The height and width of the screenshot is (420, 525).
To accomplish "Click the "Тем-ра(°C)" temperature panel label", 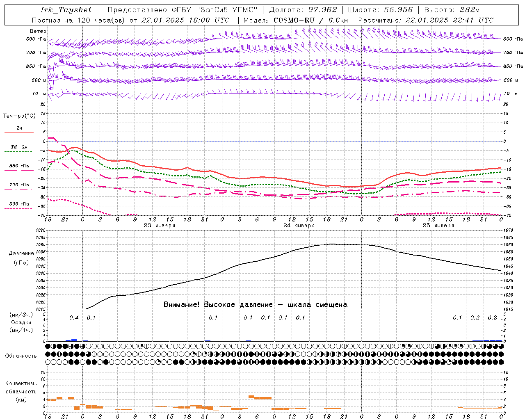I will click(20, 116).
